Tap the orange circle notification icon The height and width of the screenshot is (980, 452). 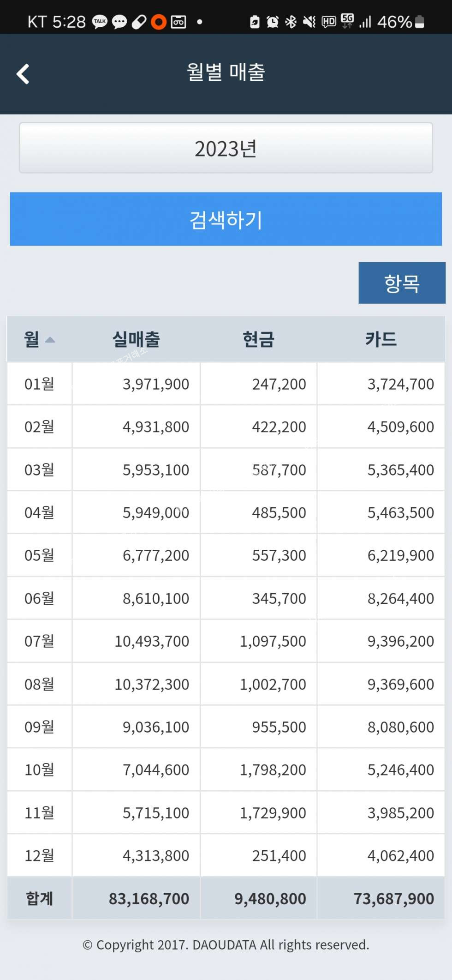159,22
